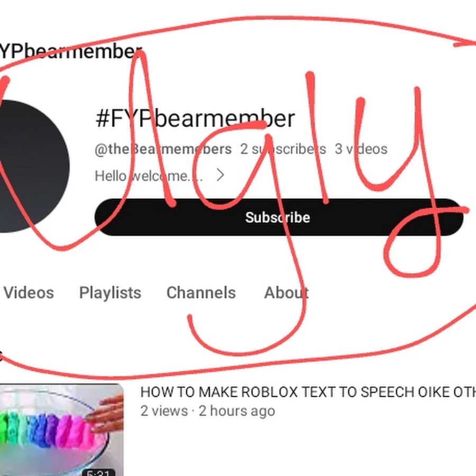The width and height of the screenshot is (476, 476).
Task: Expand channel description with chevron arrow
Action: pyautogui.click(x=221, y=175)
